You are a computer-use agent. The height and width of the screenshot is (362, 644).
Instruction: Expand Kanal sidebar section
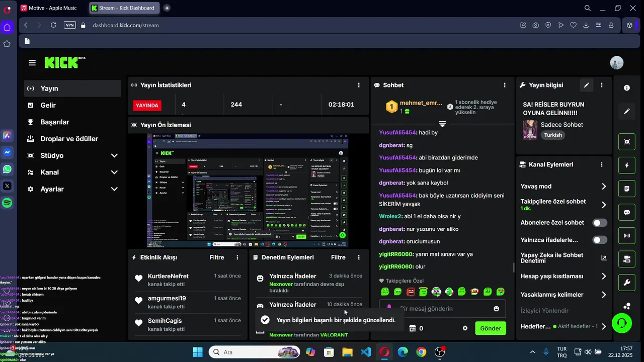tap(114, 172)
